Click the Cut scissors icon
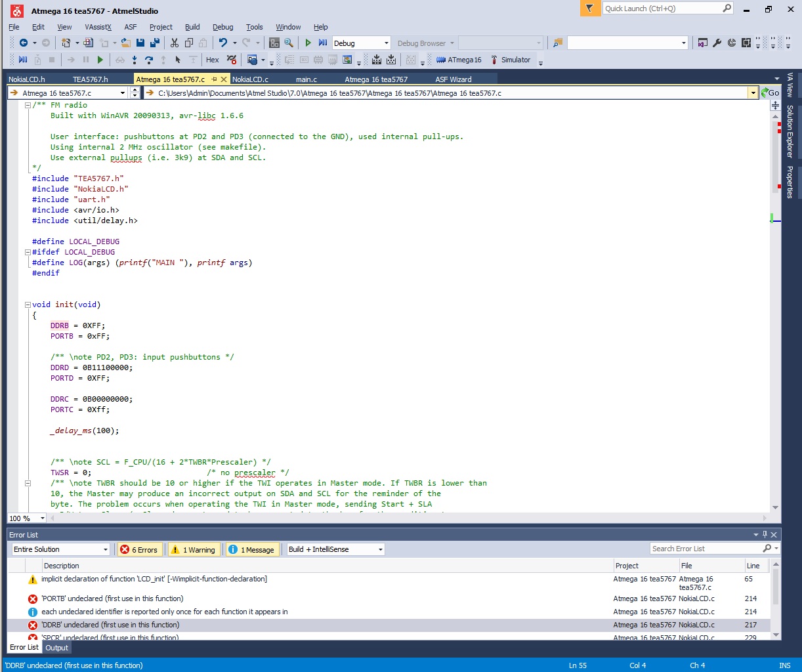 (x=175, y=43)
